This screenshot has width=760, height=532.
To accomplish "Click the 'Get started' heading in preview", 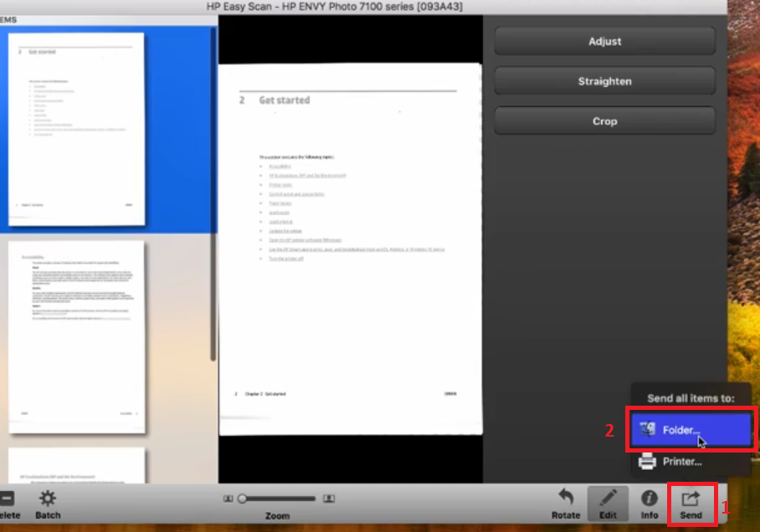I will [x=284, y=100].
